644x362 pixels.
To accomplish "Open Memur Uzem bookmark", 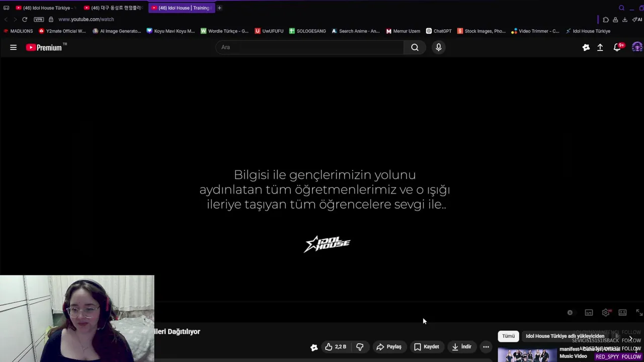I will coord(403,31).
